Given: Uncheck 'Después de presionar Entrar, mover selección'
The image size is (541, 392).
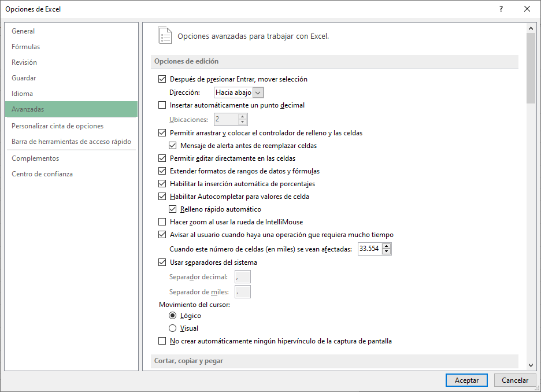Looking at the screenshot, I should (162, 79).
